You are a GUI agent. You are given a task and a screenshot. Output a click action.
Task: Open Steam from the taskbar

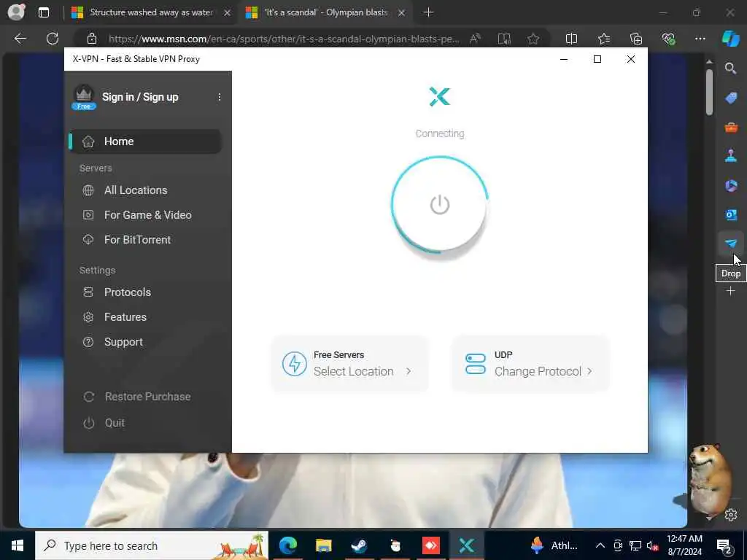point(359,545)
